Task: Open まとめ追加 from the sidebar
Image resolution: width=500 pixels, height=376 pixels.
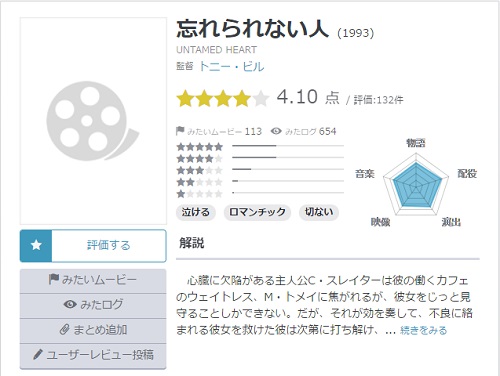Action: pyautogui.click(x=93, y=330)
